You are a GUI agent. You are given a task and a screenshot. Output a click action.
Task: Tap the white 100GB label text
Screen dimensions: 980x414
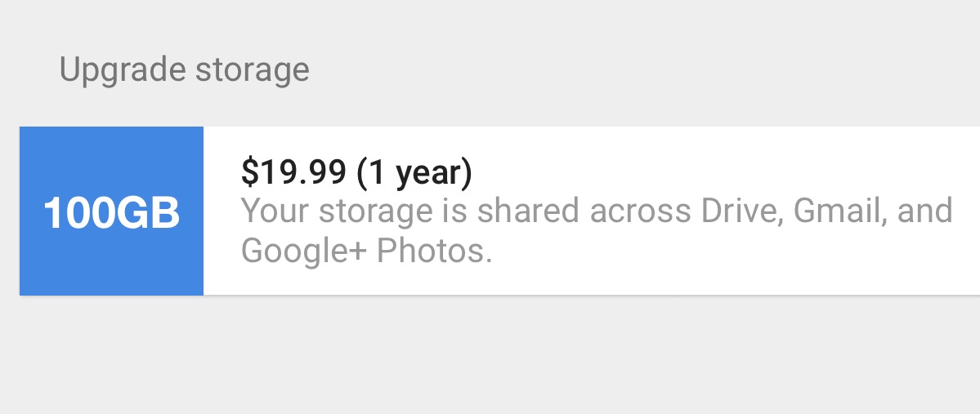click(111, 213)
